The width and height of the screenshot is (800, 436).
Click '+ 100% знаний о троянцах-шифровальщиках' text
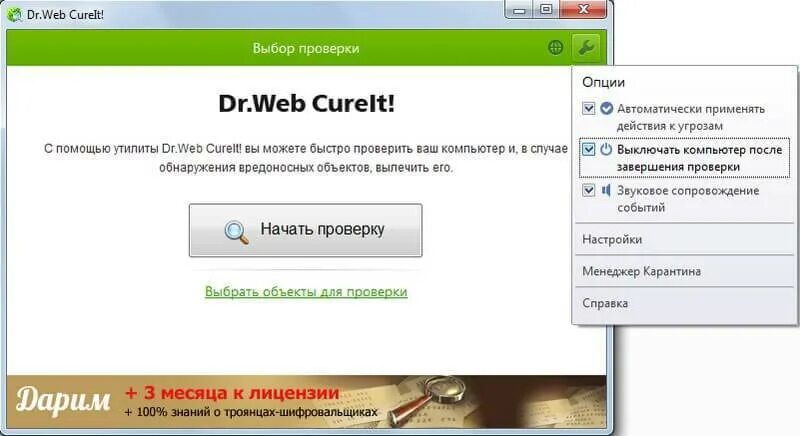[x=252, y=412]
